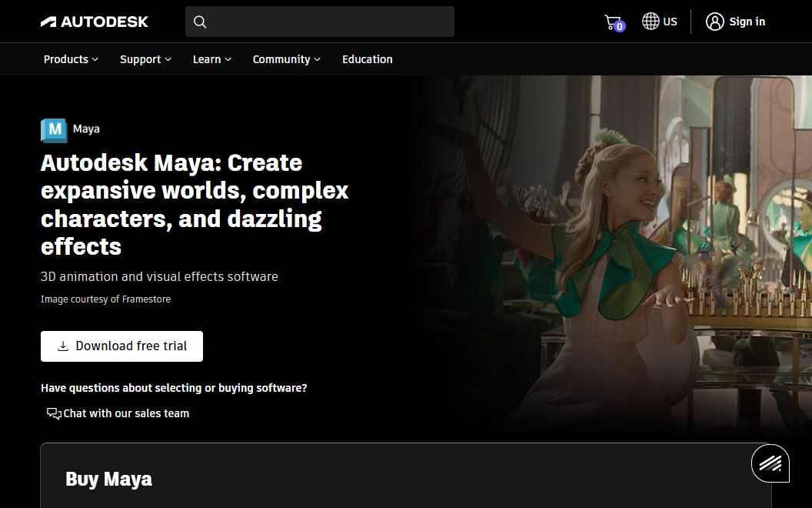Click the Download free trial button
Viewport: 812px width, 508px height.
pyautogui.click(x=121, y=346)
